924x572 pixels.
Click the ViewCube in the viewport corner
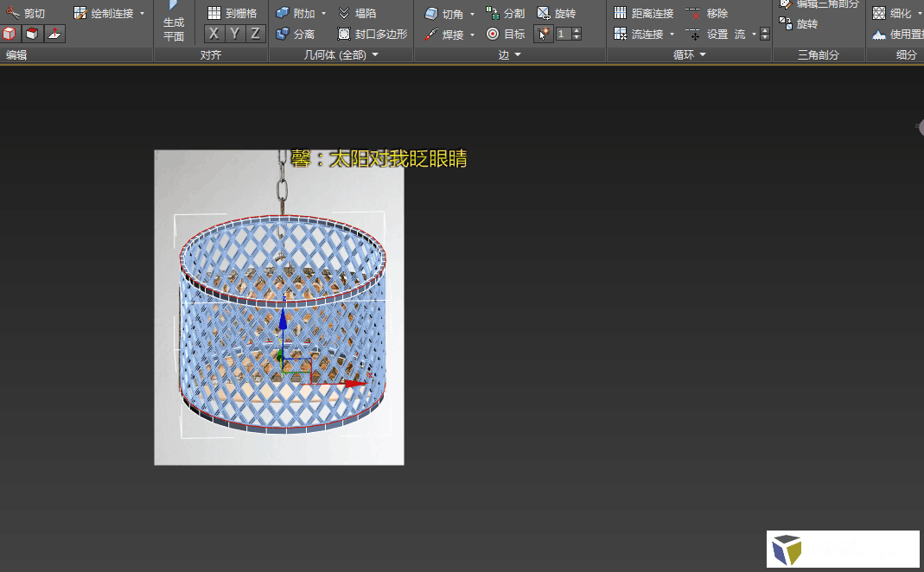tap(787, 550)
